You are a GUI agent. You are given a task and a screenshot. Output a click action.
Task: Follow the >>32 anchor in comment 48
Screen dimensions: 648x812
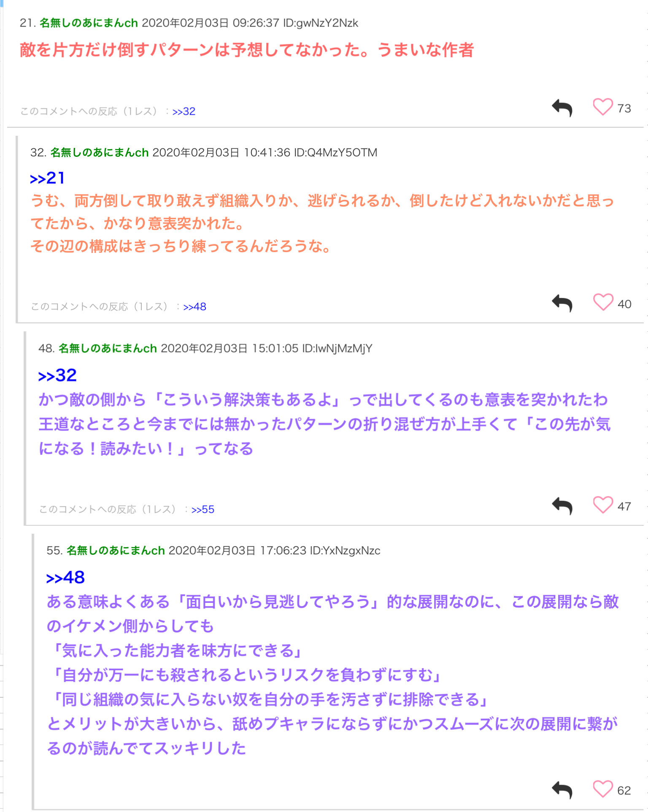[x=57, y=375]
